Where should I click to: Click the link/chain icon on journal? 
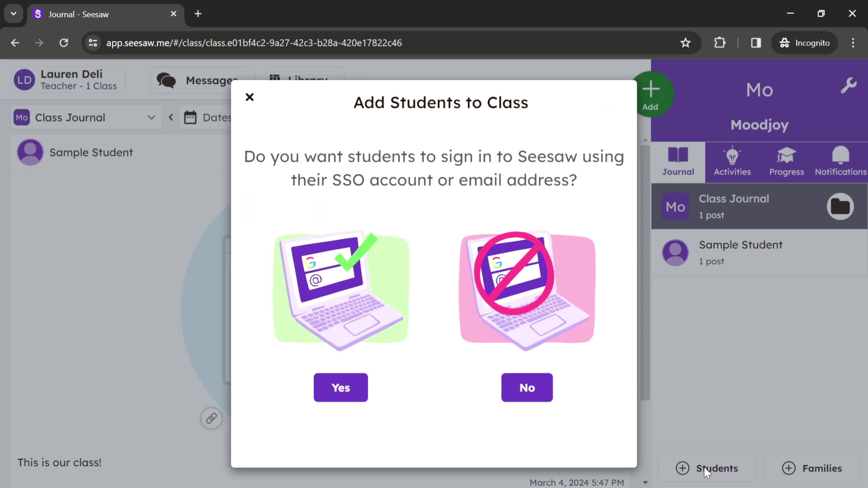click(x=212, y=418)
